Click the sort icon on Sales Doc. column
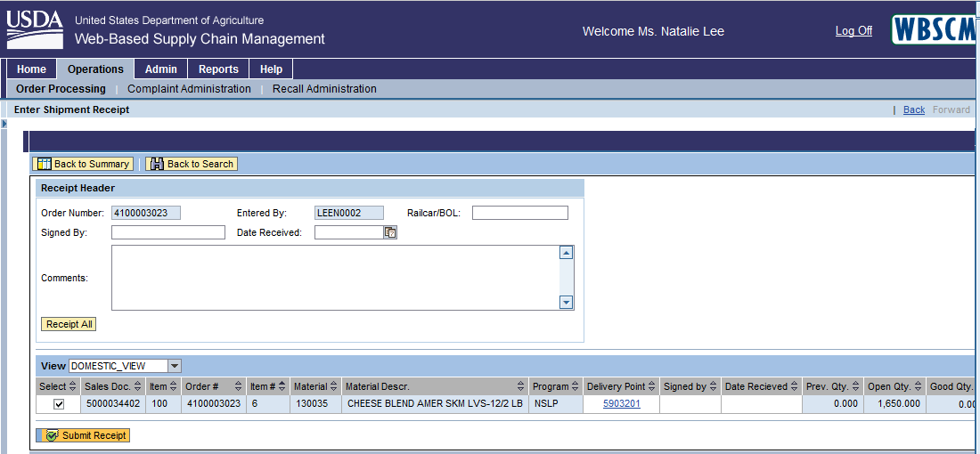Viewport: 980px width, 454px height. pyautogui.click(x=137, y=387)
